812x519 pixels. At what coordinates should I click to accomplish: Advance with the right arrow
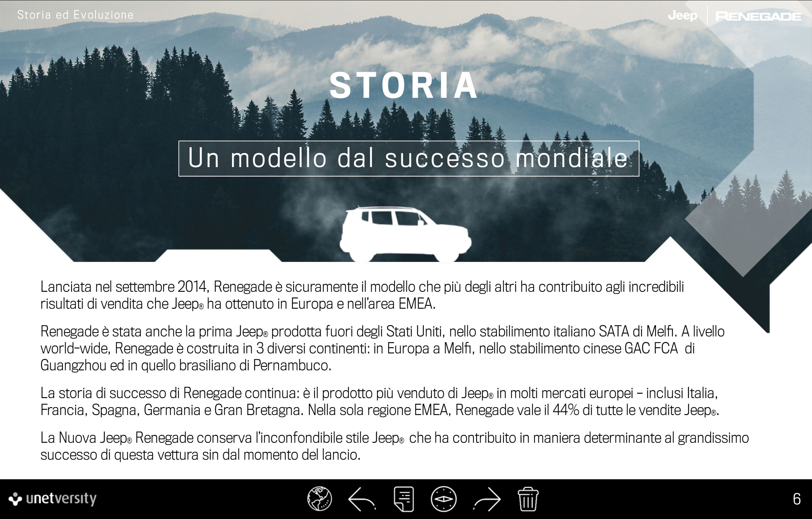(x=488, y=499)
